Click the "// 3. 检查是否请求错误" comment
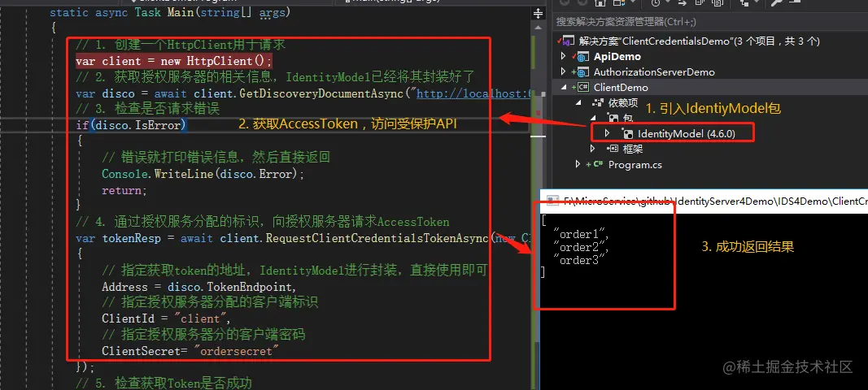Screen dimensions: 868x390 pos(148,109)
